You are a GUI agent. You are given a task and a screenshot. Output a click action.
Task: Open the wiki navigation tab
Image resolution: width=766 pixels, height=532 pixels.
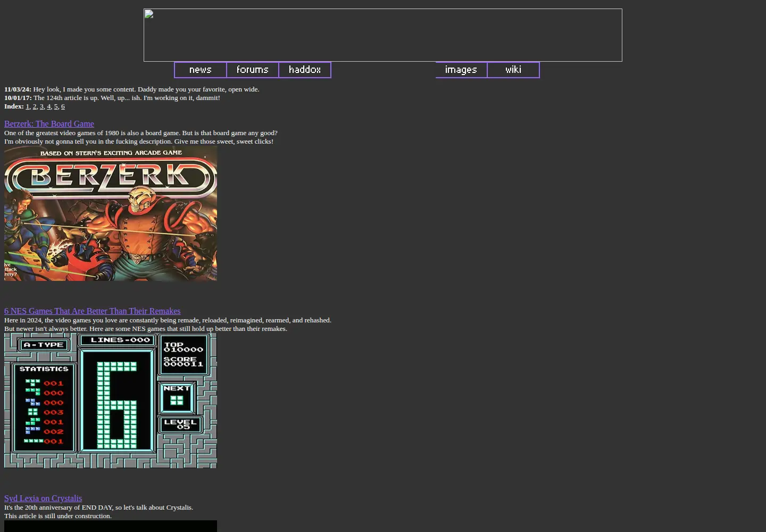click(x=513, y=70)
